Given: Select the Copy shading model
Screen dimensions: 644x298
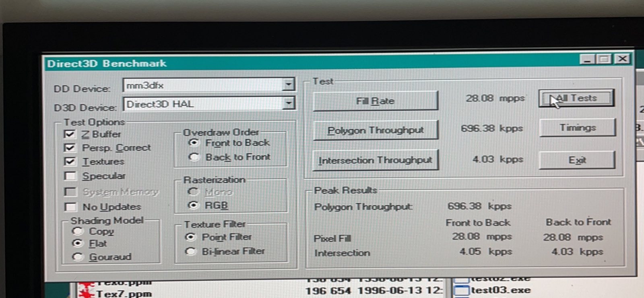Looking at the screenshot, I should click(77, 231).
